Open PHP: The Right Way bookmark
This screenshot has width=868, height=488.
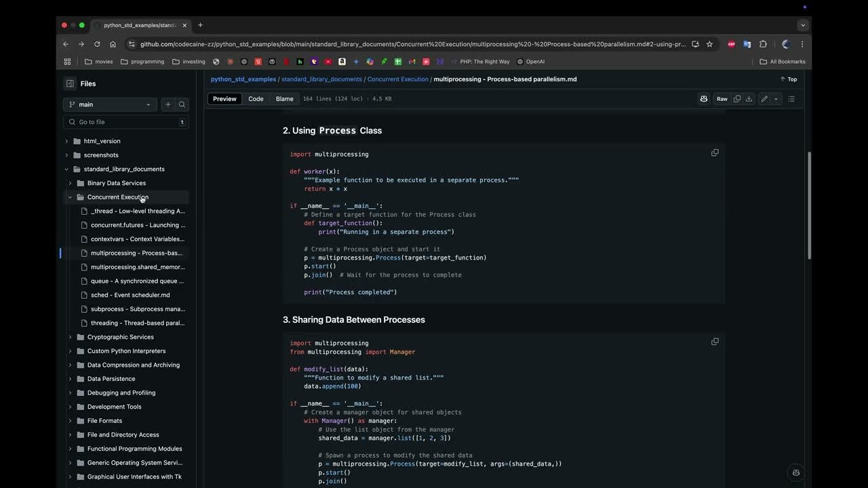(x=479, y=62)
